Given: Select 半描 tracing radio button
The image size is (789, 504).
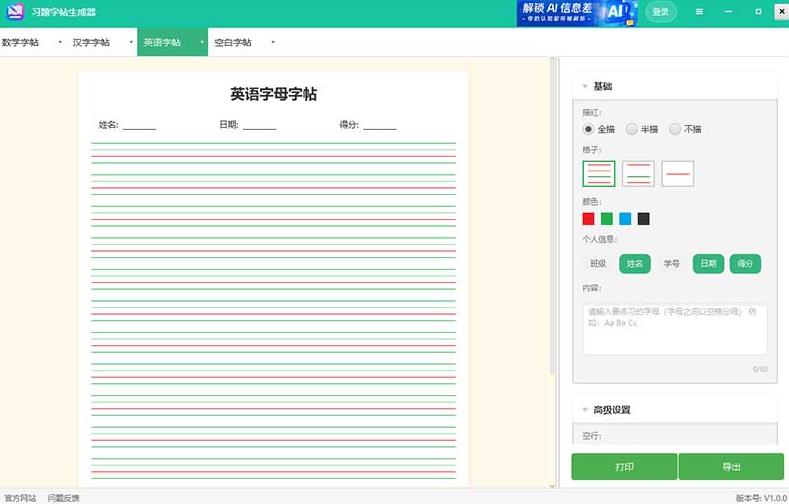Looking at the screenshot, I should 632,129.
